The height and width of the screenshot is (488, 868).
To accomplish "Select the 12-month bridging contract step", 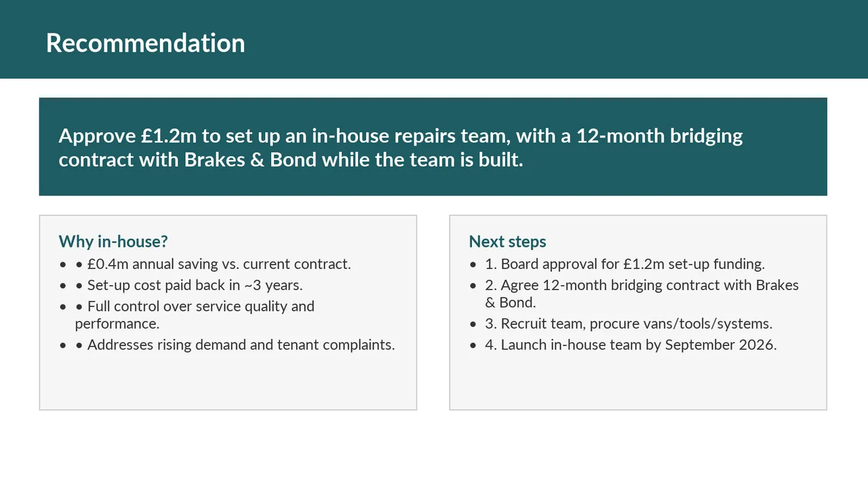I will (x=642, y=293).
